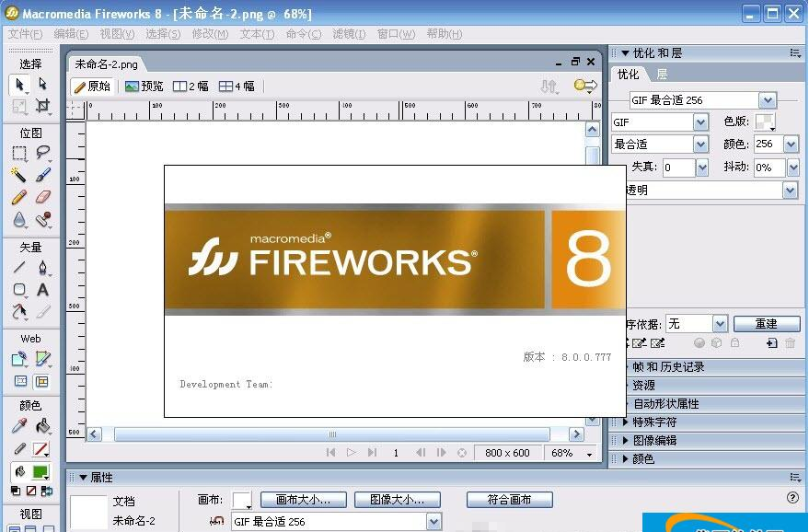Pick the Eyedropper tool in 颜色 section
This screenshot has width=809, height=532.
click(x=19, y=426)
